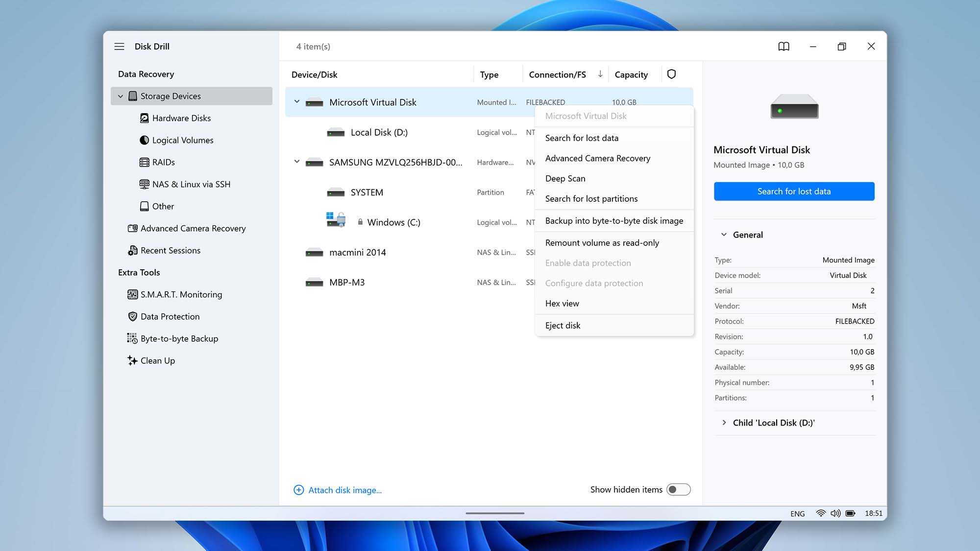Click the Attach disk image link
Viewport: 980px width, 551px height.
point(344,490)
